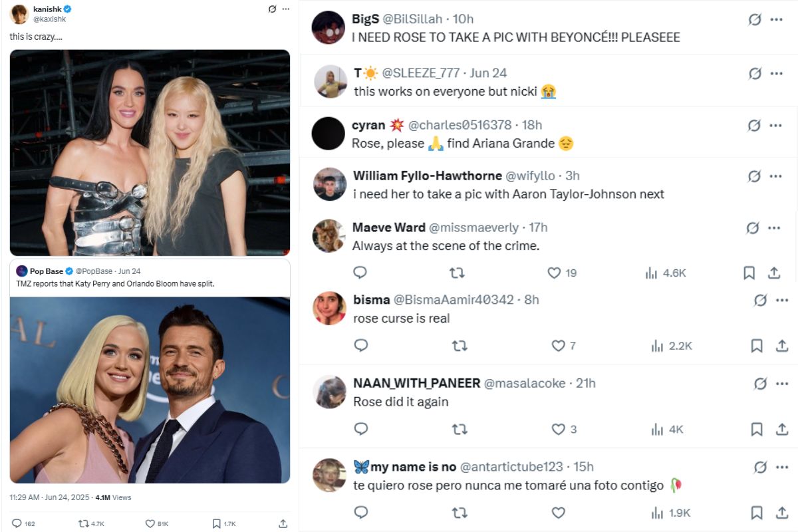Open more options on kanishk's post
798x532 pixels.
click(286, 9)
